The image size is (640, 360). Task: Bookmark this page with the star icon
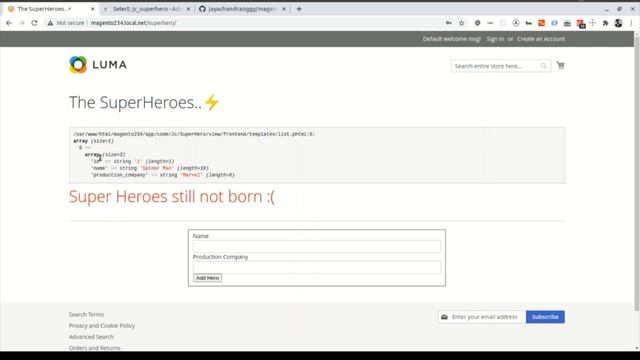[462, 23]
